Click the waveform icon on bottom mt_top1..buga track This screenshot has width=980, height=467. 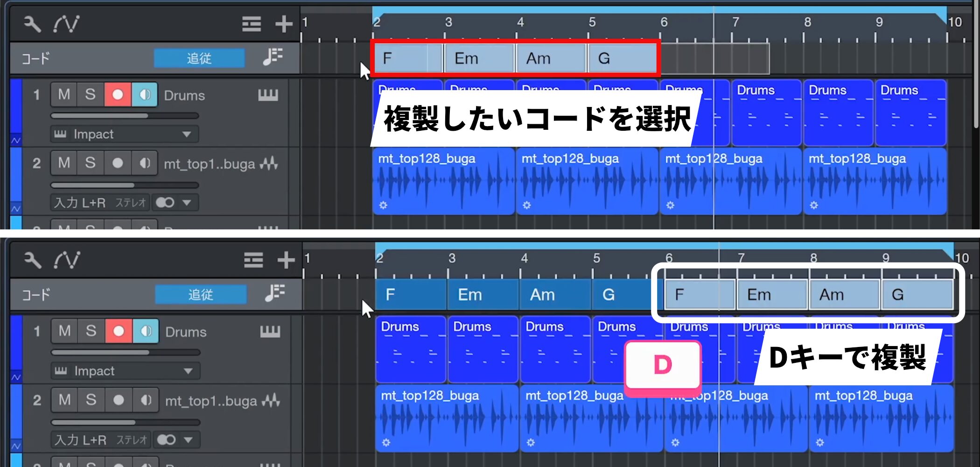pos(271,400)
